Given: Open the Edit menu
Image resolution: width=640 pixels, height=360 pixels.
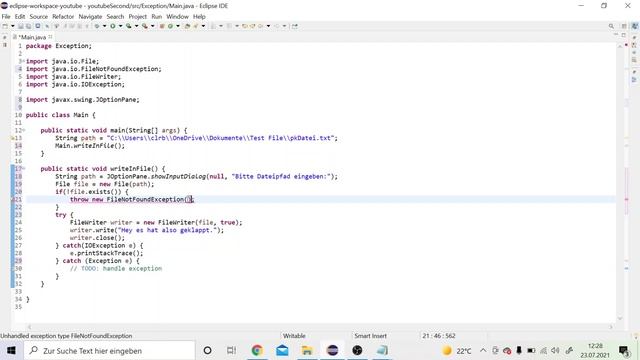Looking at the screenshot, I should click(x=20, y=17).
